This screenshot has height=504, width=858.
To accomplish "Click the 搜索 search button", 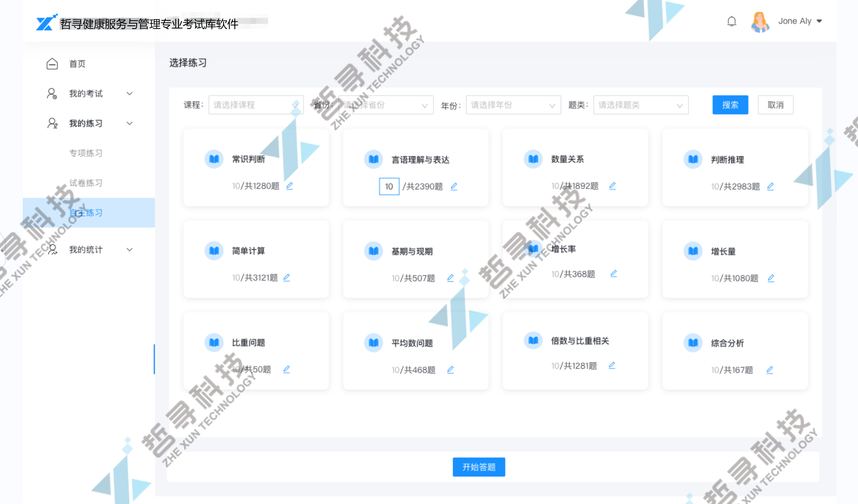I will click(x=730, y=105).
